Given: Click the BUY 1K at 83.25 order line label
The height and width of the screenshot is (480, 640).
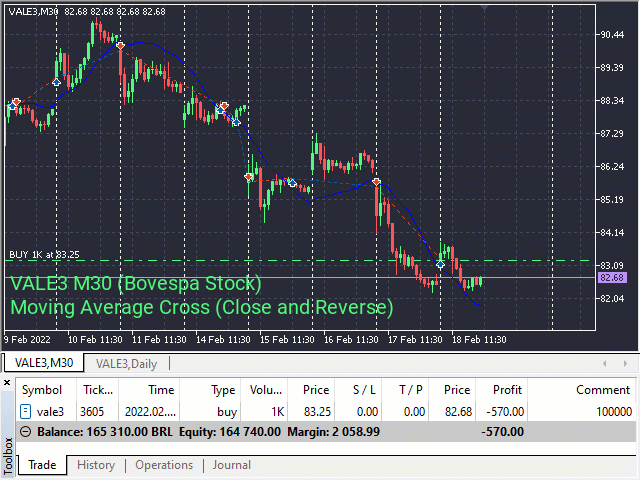Looking at the screenshot, I should click(x=44, y=255).
